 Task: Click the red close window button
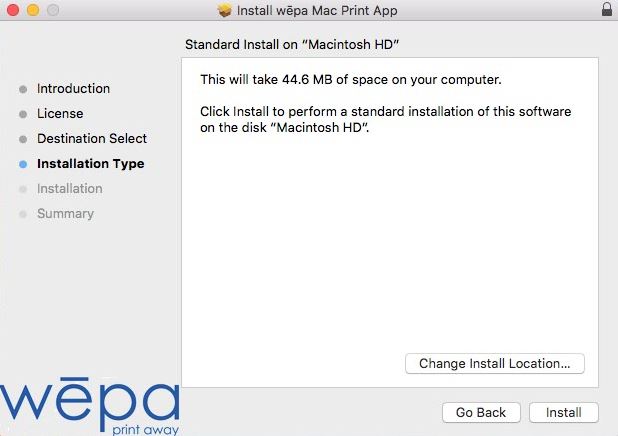[x=13, y=10]
